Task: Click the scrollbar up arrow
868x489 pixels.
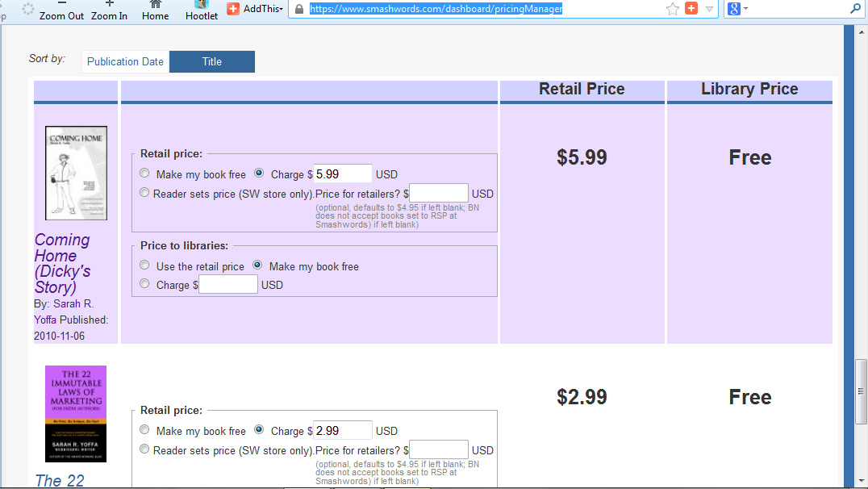Action: tap(862, 31)
